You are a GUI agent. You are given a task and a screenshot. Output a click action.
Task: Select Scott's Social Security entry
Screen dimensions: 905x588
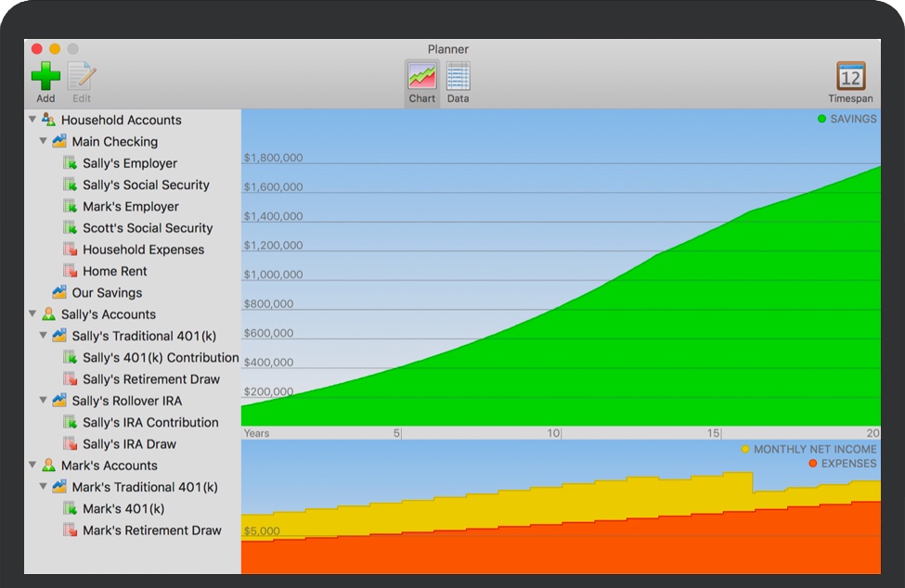pyautogui.click(x=148, y=228)
